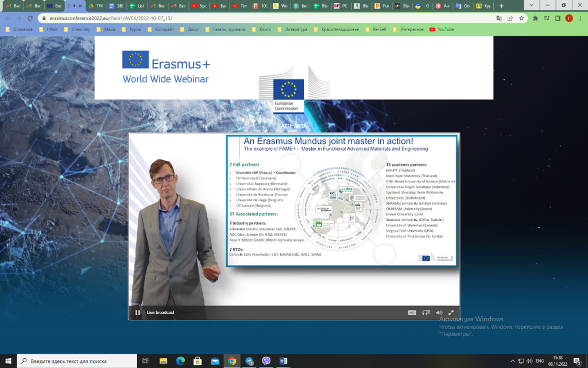Screen dimensions: 588x368
Task: Open Microsoft Store from the taskbar
Action: pos(198,361)
